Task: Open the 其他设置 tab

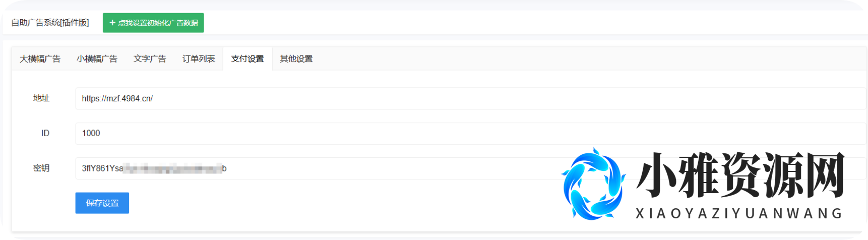Action: pos(296,59)
